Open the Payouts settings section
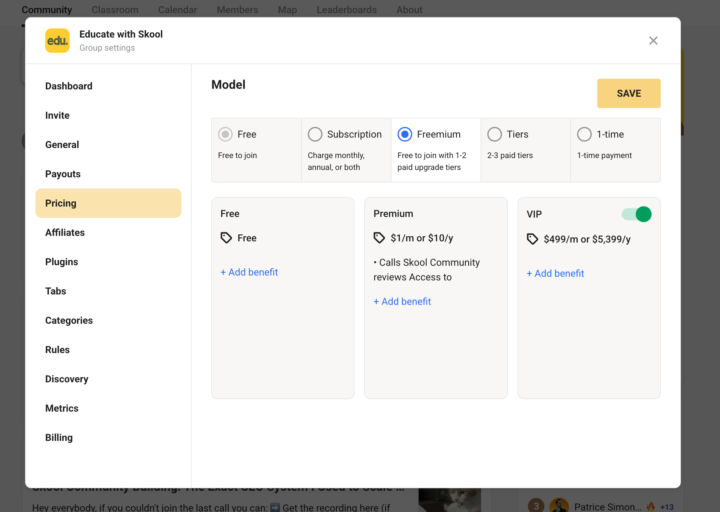Image resolution: width=720 pixels, height=512 pixels. [x=62, y=174]
